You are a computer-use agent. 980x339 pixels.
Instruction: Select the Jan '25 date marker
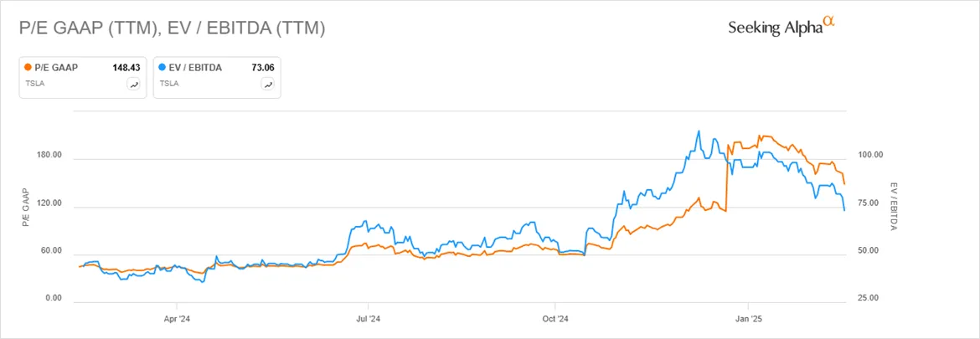[x=748, y=318]
